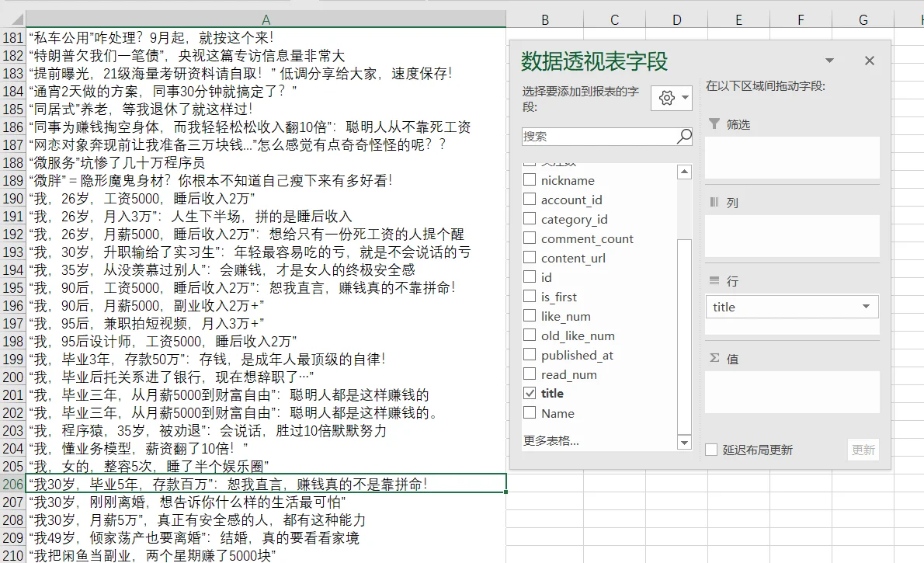Select row 206 header

[13, 484]
